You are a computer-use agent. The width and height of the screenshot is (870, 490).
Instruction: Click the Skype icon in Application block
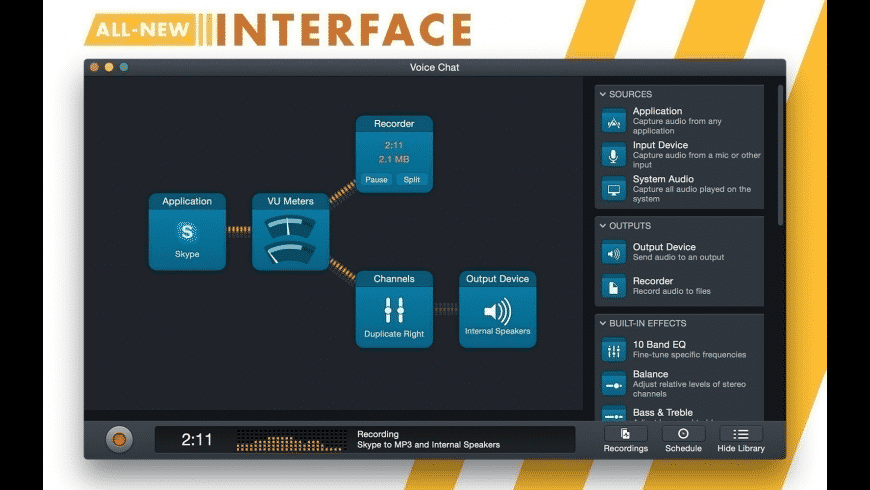point(187,232)
